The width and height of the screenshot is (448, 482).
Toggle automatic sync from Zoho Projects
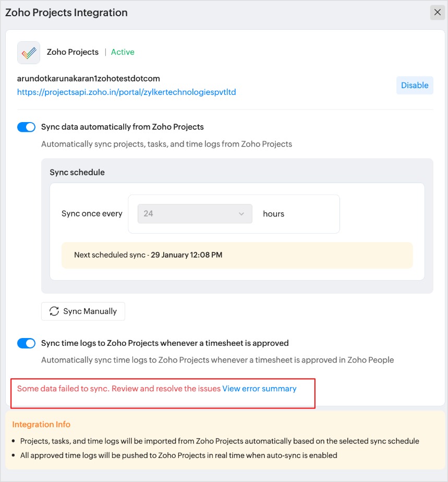point(26,127)
